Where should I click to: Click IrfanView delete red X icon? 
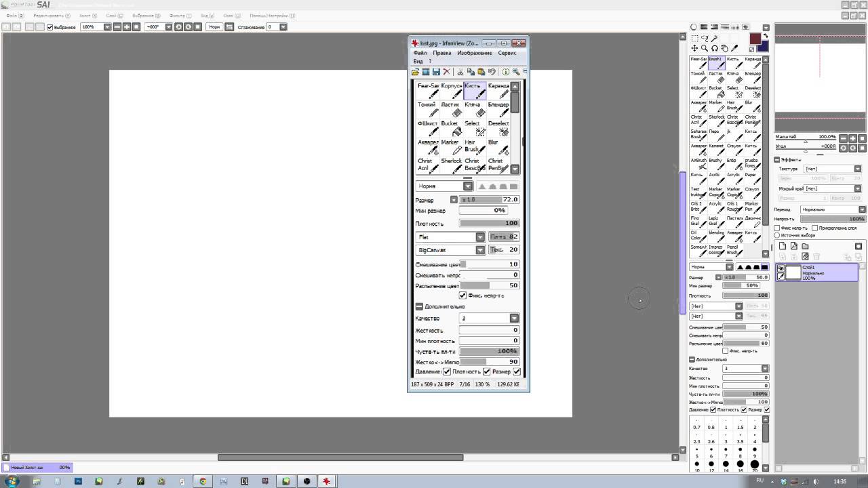click(x=446, y=72)
